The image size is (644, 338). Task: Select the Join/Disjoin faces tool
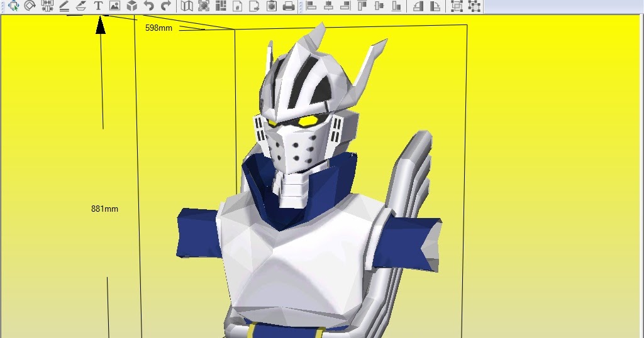pos(47,6)
